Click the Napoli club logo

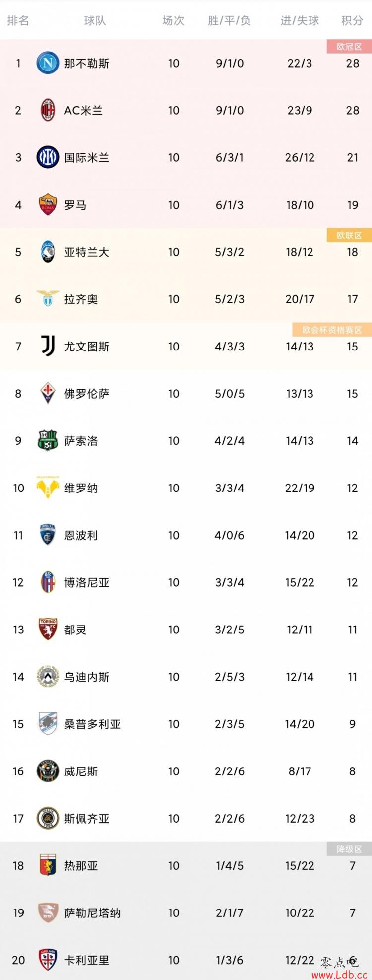tap(48, 63)
